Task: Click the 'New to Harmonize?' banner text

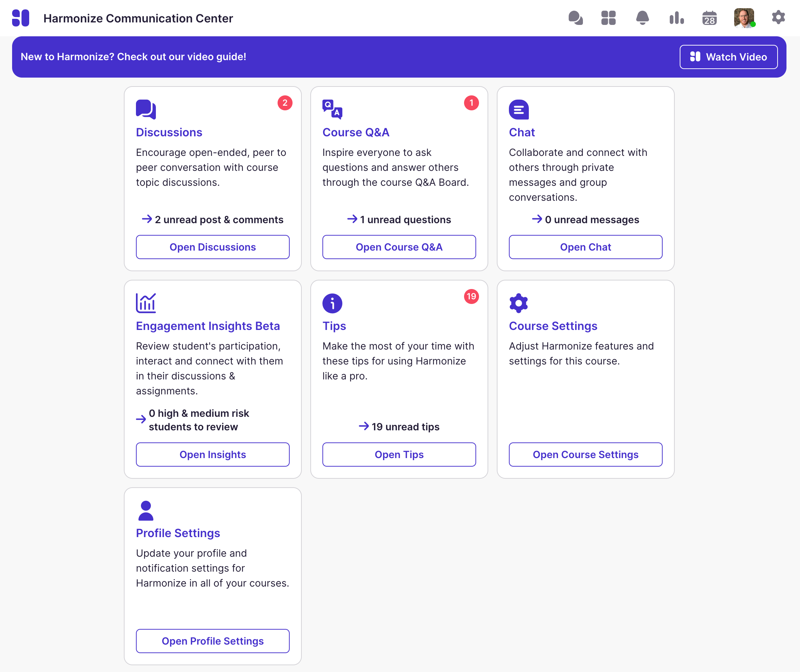Action: 133,57
